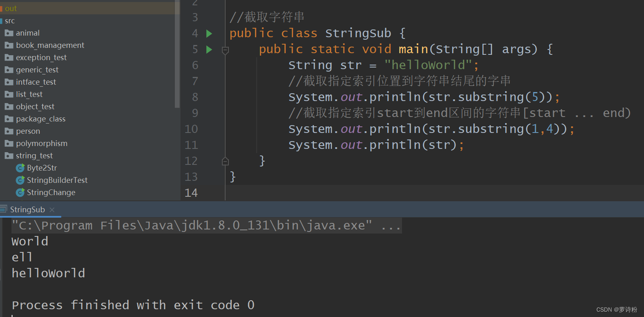Click the animal folder name
This screenshot has width=644, height=317.
pos(28,33)
